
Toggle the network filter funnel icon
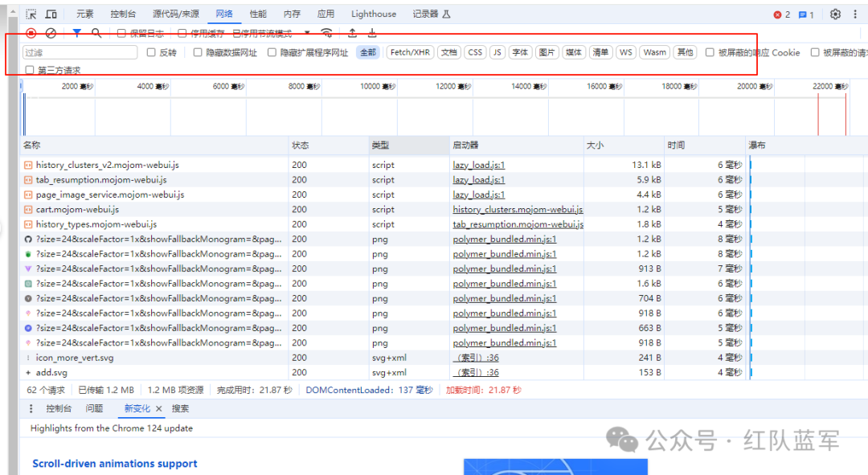tap(77, 33)
